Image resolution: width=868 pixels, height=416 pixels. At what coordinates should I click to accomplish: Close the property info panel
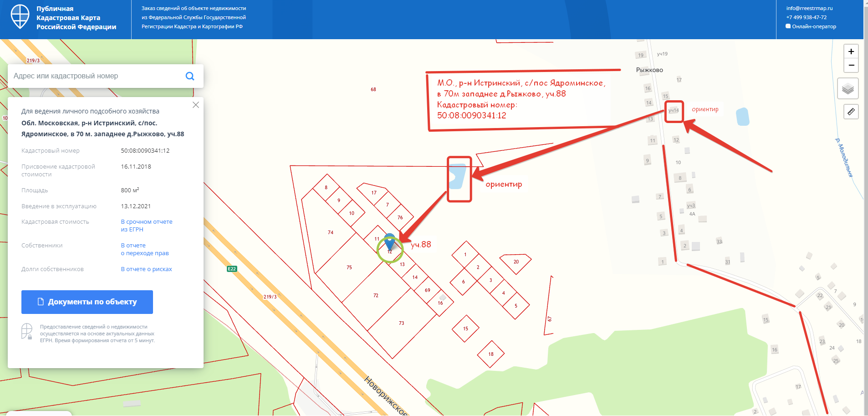coord(196,105)
